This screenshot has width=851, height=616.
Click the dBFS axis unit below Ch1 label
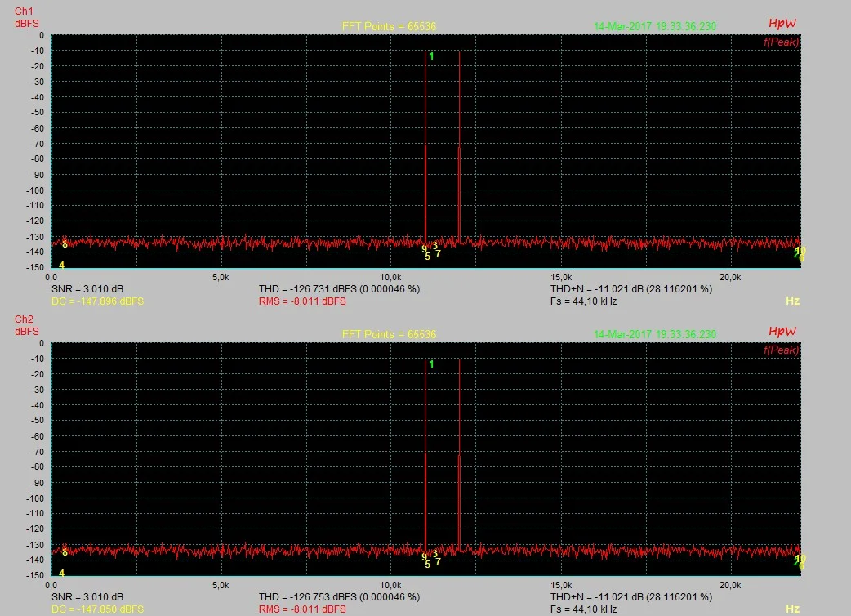point(27,24)
